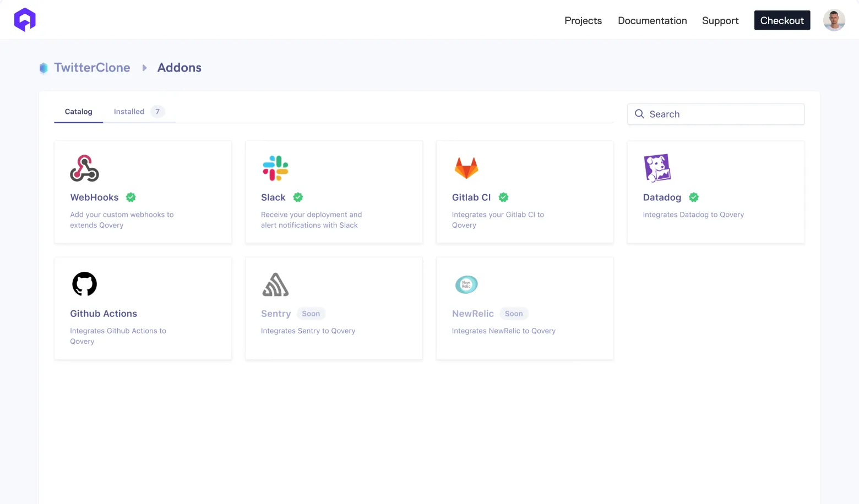The width and height of the screenshot is (859, 504).
Task: Click the Checkout button
Action: coord(782,20)
